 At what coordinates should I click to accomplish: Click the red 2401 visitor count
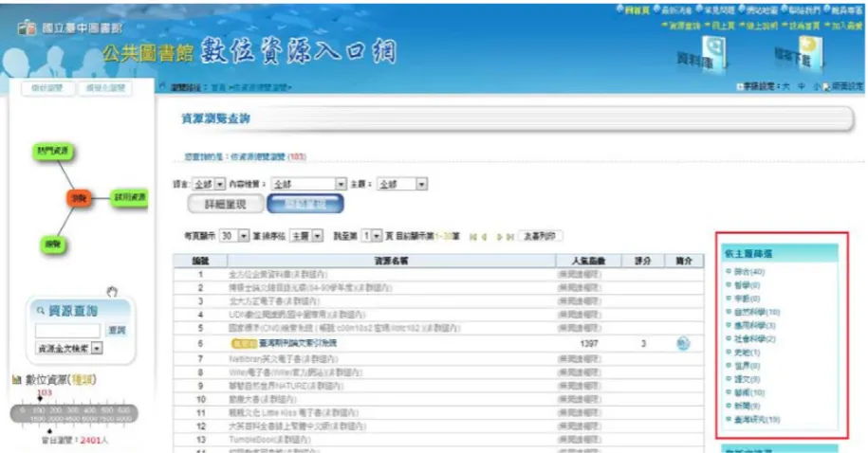(90, 441)
